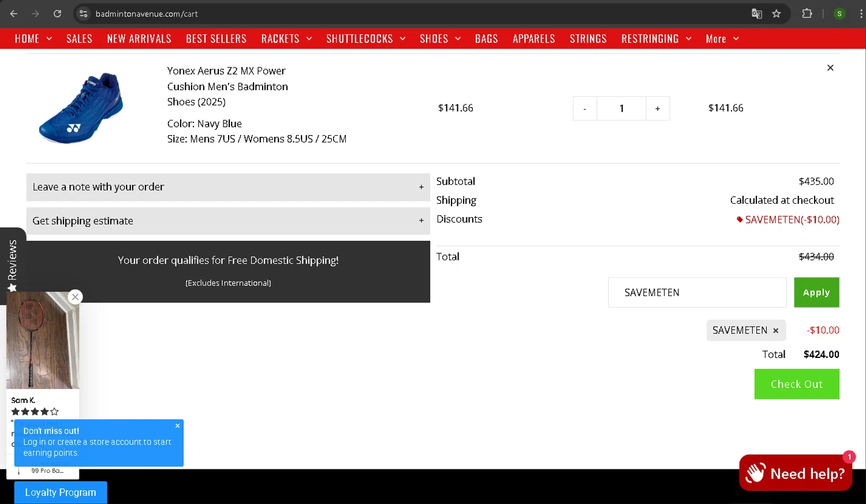Click the SAVEMETEN(-$10.00) discount text
Viewport: 866px width, 504px height.
pos(792,219)
